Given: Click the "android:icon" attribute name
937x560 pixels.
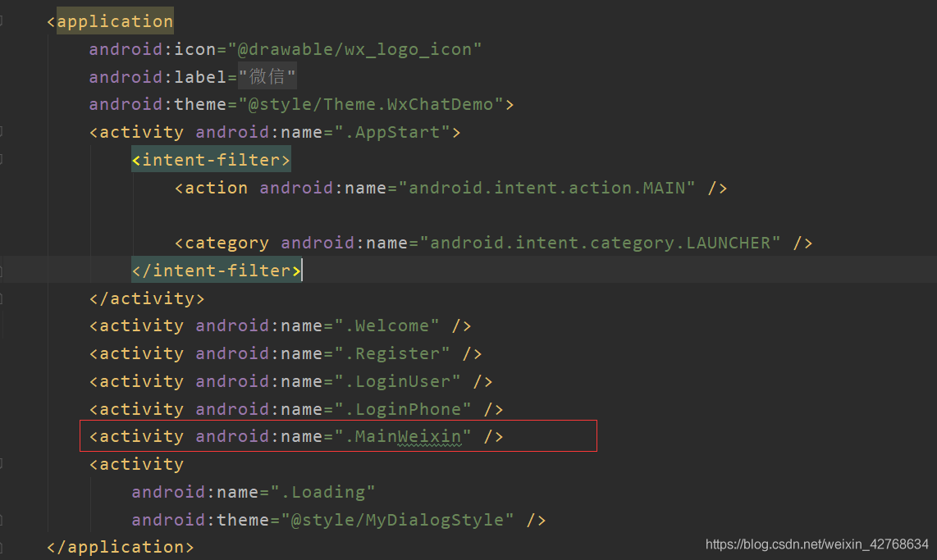Looking at the screenshot, I should [x=153, y=49].
